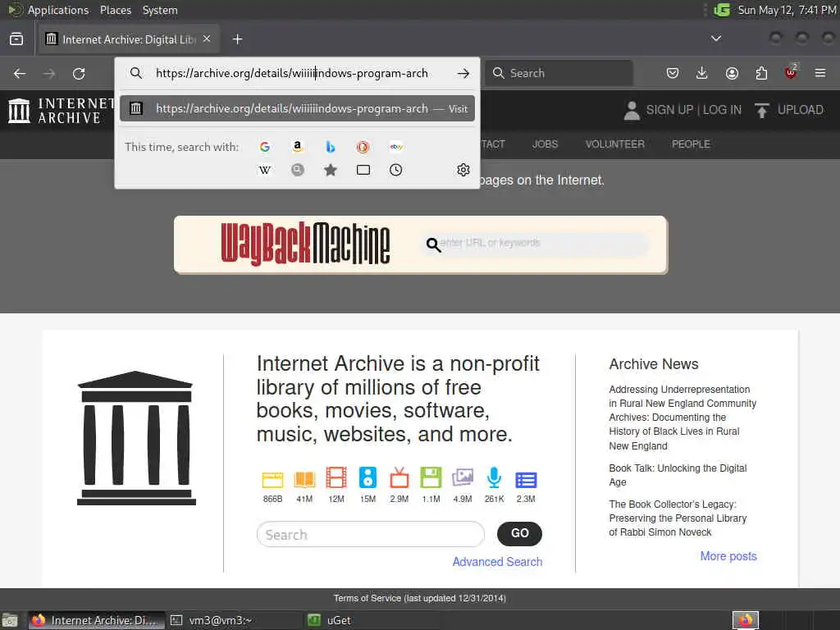The width and height of the screenshot is (840, 630).
Task: Search this time with Google
Action: point(265,147)
